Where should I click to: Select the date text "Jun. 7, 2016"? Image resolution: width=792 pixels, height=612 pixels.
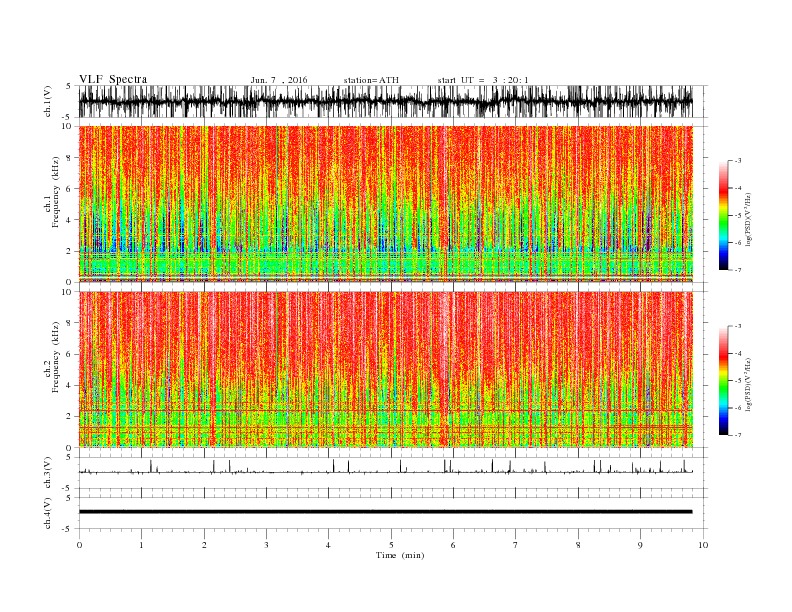pyautogui.click(x=279, y=80)
